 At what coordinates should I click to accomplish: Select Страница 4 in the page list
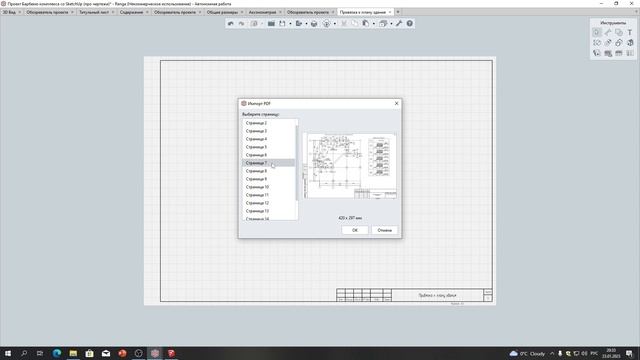269,139
